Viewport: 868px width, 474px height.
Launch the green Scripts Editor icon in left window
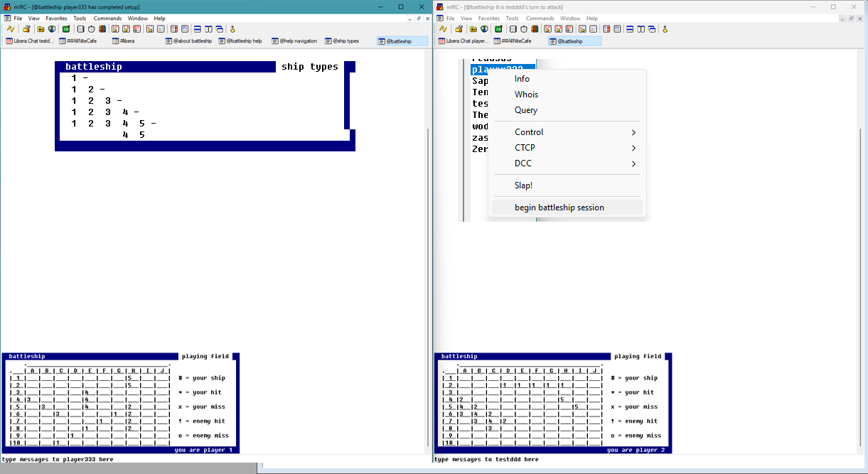pos(66,29)
